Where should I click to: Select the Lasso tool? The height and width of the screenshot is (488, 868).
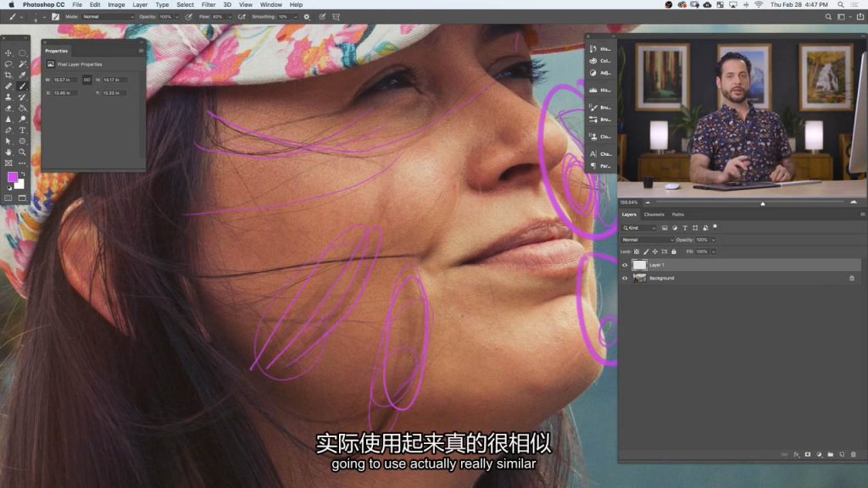pos(8,64)
